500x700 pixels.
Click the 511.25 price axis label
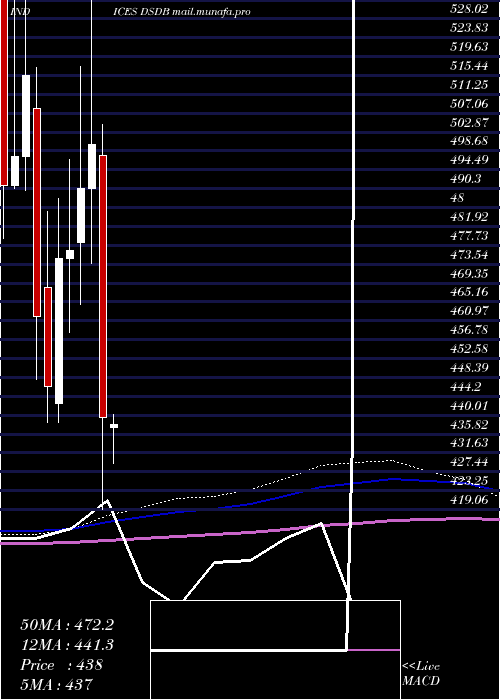(x=469, y=85)
